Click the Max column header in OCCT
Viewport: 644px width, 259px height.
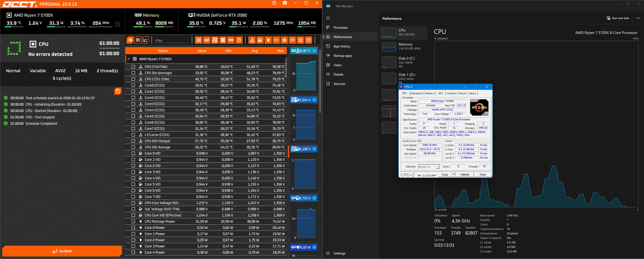[280, 51]
